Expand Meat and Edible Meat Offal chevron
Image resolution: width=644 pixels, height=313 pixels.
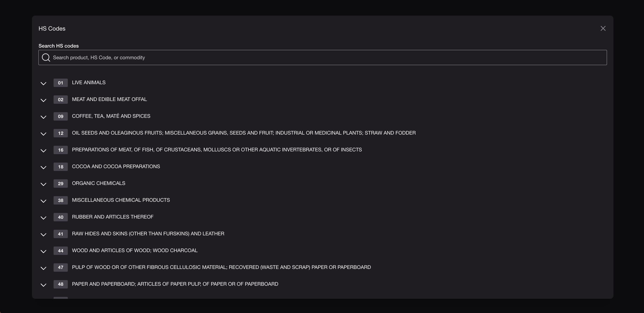click(x=44, y=100)
